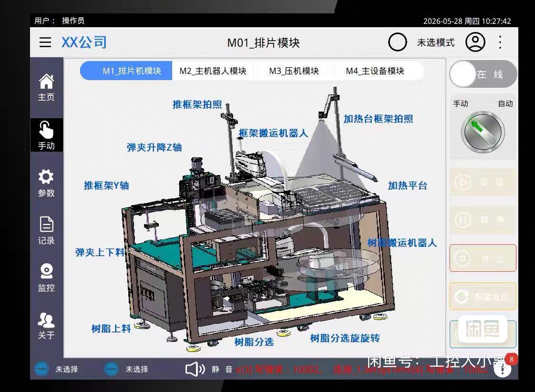Select the 树脂搬运机器人 label

click(x=402, y=243)
